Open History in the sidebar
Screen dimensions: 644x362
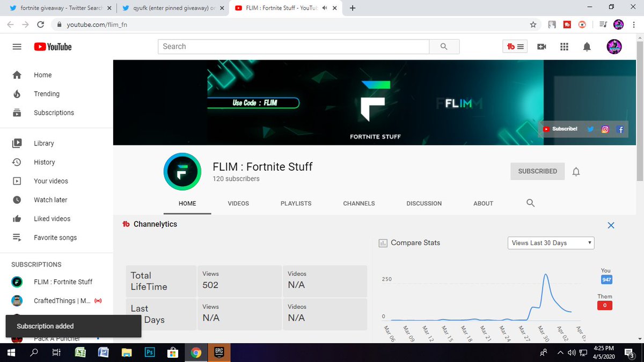coord(56,162)
